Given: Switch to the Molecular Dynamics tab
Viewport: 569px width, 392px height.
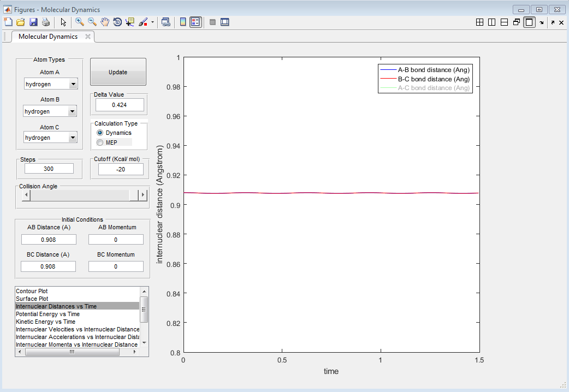Looking at the screenshot, I should [48, 37].
